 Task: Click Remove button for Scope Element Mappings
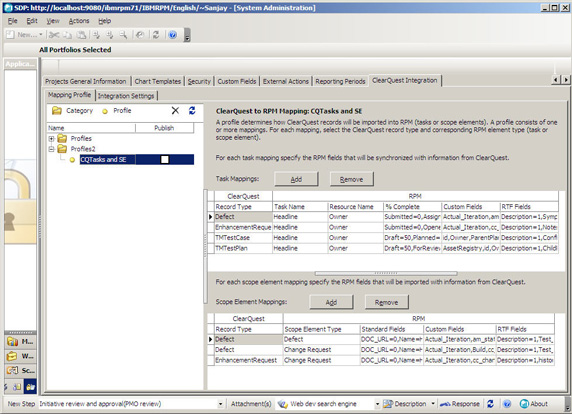tap(387, 302)
